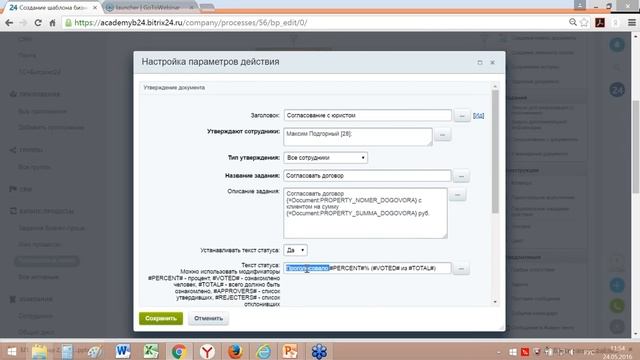640x360 pixels.
Task: Open value picker next to 'Заголовок' field
Action: click(x=462, y=116)
